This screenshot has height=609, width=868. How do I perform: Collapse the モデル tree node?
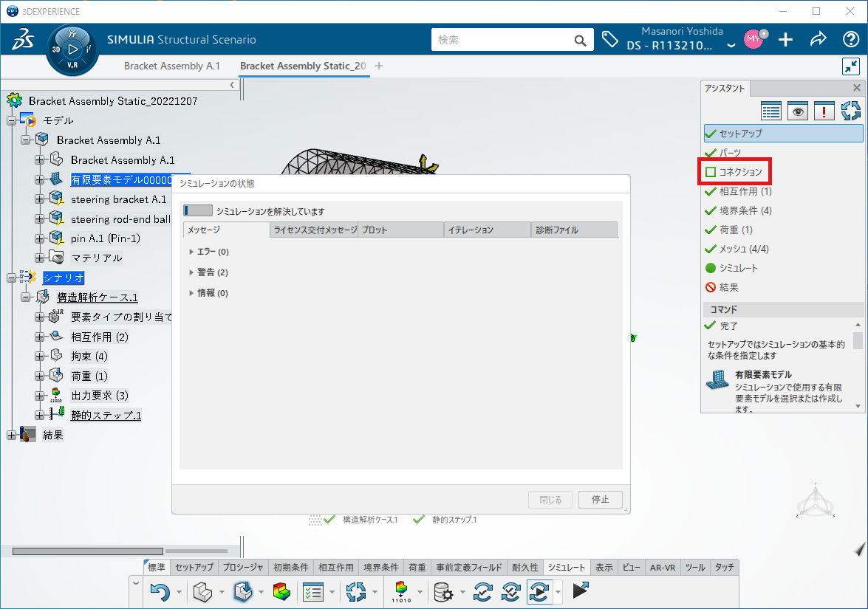(11, 120)
